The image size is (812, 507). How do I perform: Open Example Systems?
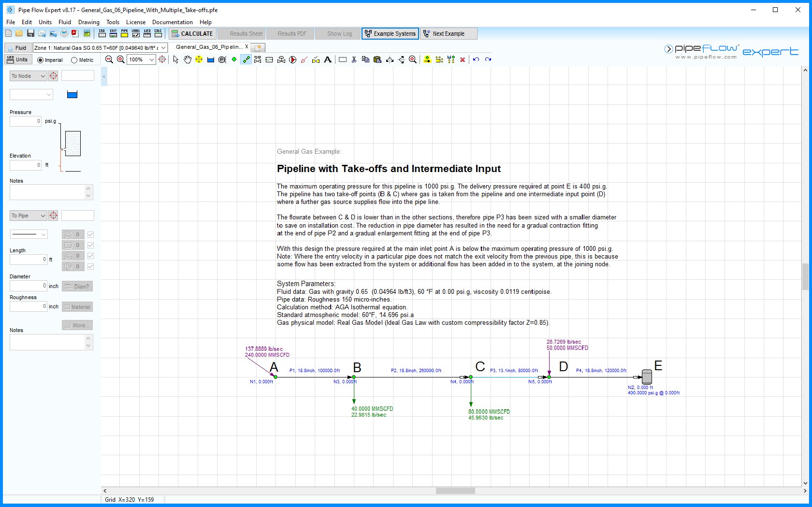(x=390, y=34)
